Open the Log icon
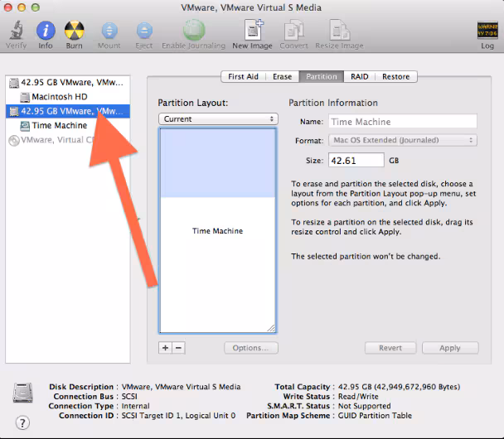Screen dimensions: 504x439 487,30
